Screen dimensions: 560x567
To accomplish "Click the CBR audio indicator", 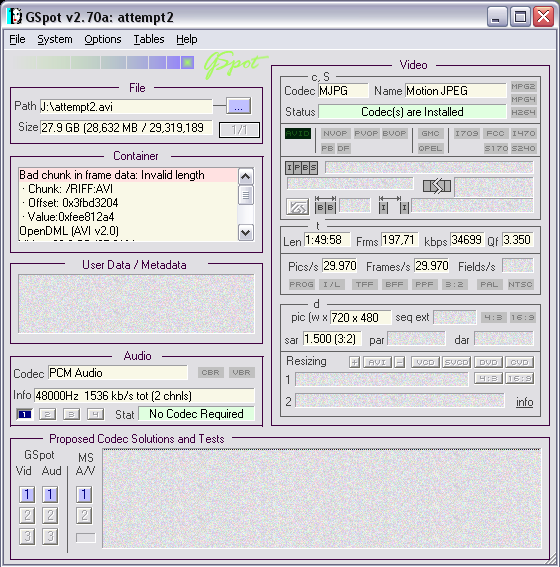I will click(x=210, y=373).
